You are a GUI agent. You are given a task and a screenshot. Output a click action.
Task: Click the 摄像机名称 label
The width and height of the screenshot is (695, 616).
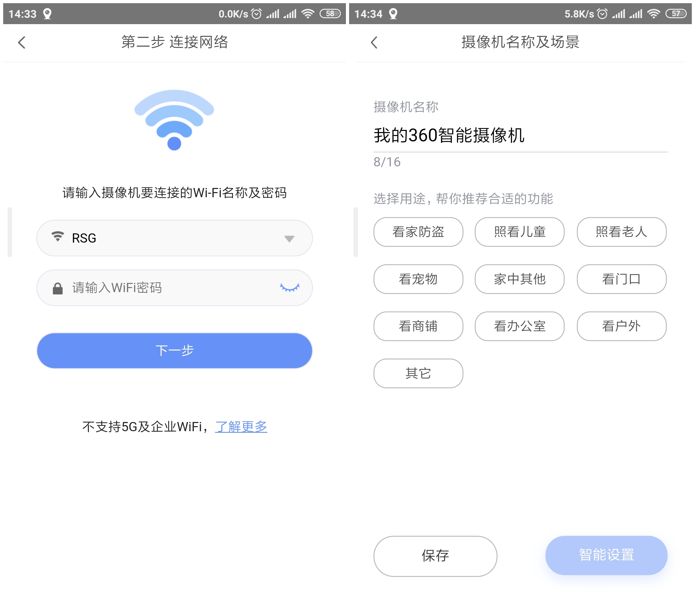pyautogui.click(x=406, y=107)
